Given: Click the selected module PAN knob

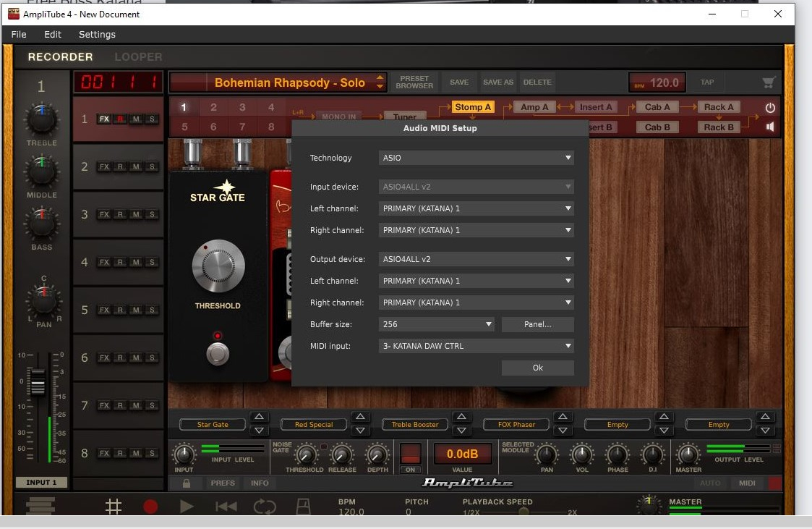Looking at the screenshot, I should 547,454.
